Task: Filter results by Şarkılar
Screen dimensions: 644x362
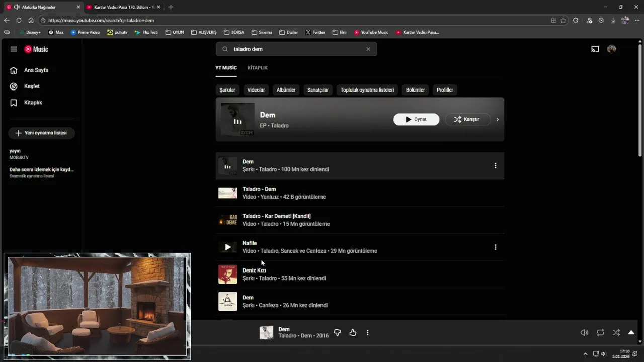Action: point(227,90)
